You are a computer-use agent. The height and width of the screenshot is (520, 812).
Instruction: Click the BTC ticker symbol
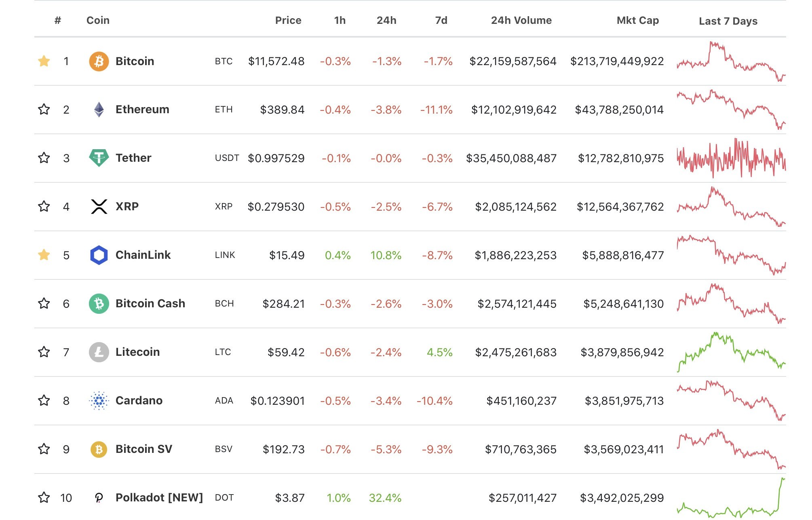pyautogui.click(x=224, y=61)
